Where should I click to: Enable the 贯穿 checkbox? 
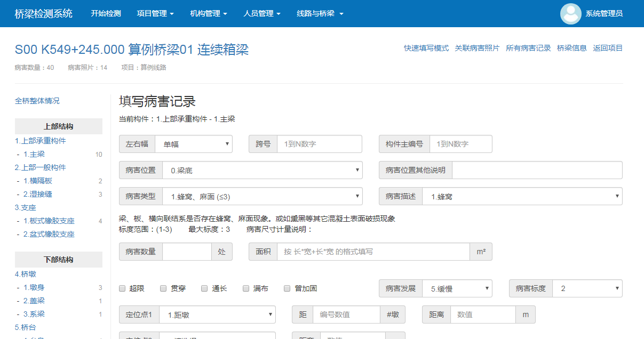(164, 288)
